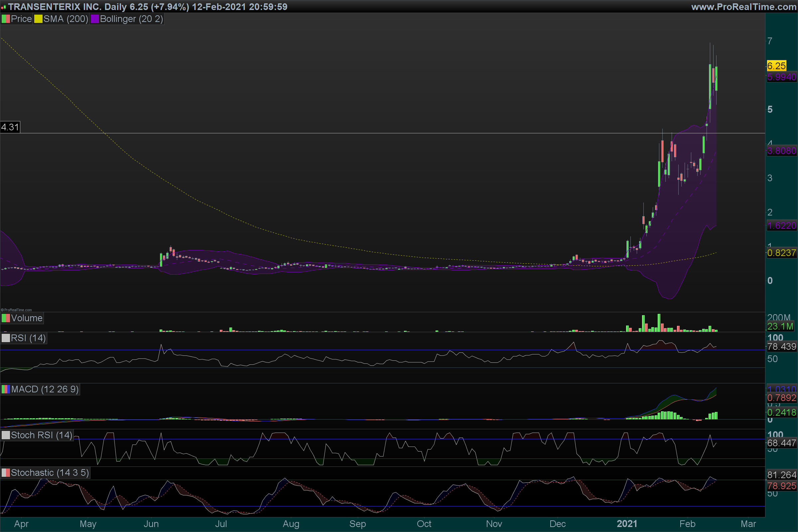The image size is (798, 532).
Task: Click the Aug label on time axis
Action: pos(291,524)
